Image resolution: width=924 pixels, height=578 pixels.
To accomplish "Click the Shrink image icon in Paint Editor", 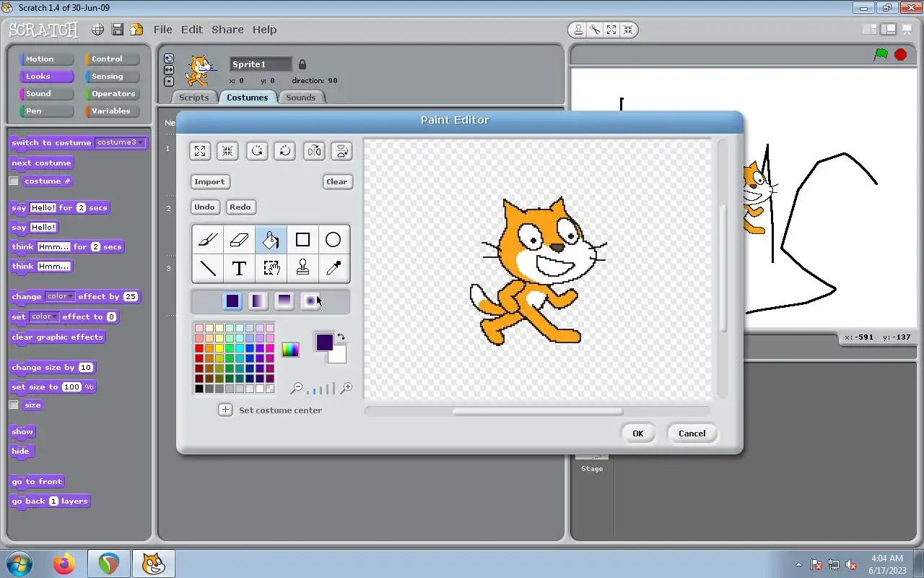I will pos(228,151).
